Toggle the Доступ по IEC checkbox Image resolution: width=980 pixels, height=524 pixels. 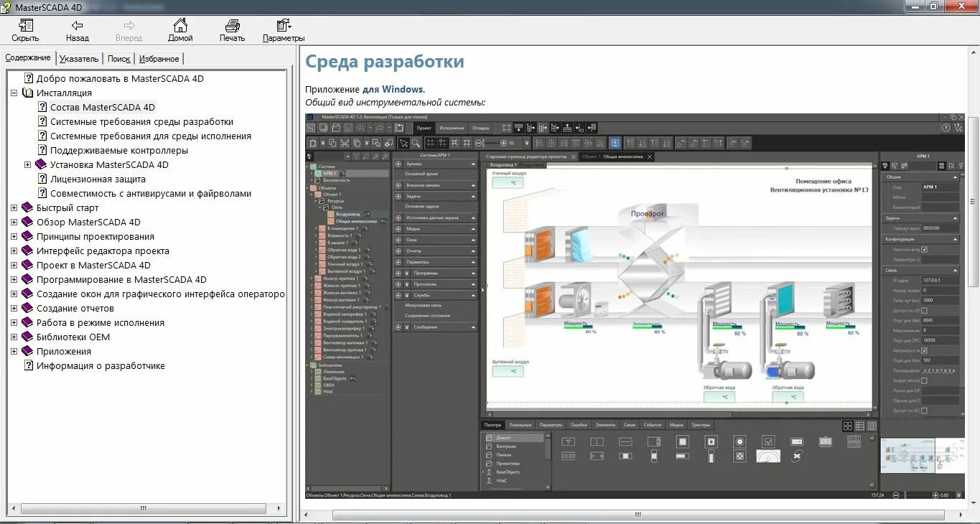pyautogui.click(x=924, y=411)
